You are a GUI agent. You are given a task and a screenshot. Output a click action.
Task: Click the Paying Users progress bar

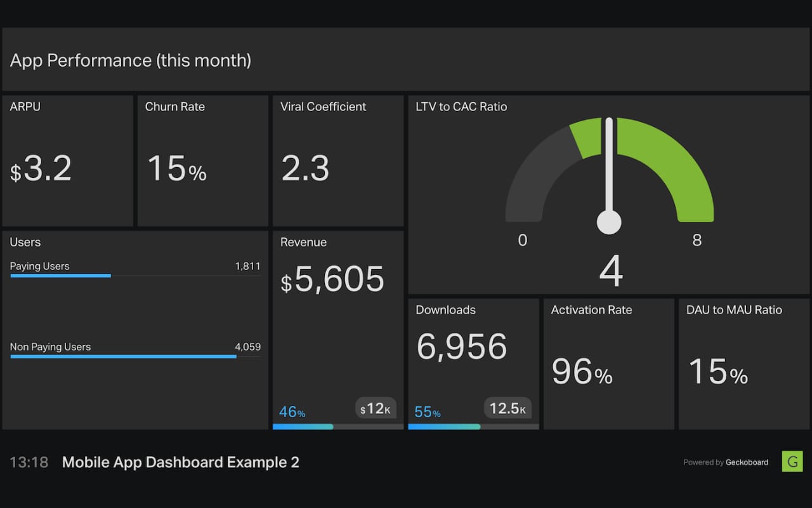60,276
